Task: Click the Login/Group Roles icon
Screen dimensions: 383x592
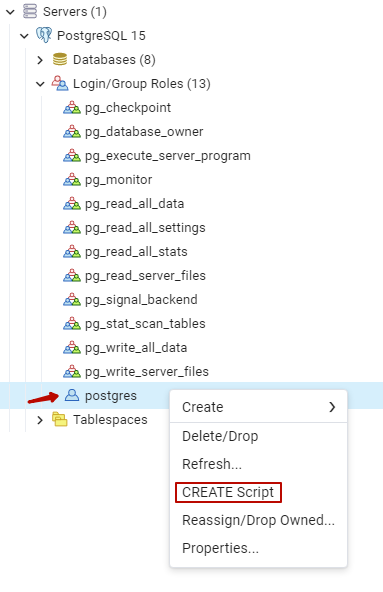Action: (60, 83)
